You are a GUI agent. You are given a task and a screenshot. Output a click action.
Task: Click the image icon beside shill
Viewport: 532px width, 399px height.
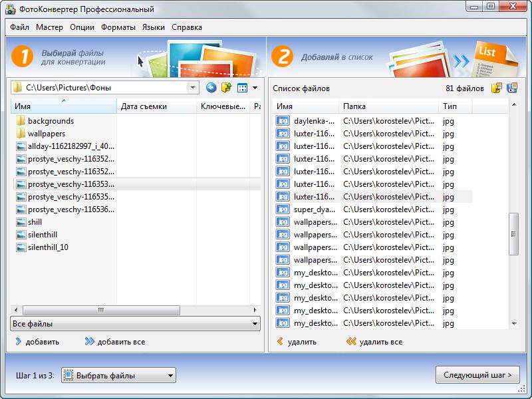point(21,222)
